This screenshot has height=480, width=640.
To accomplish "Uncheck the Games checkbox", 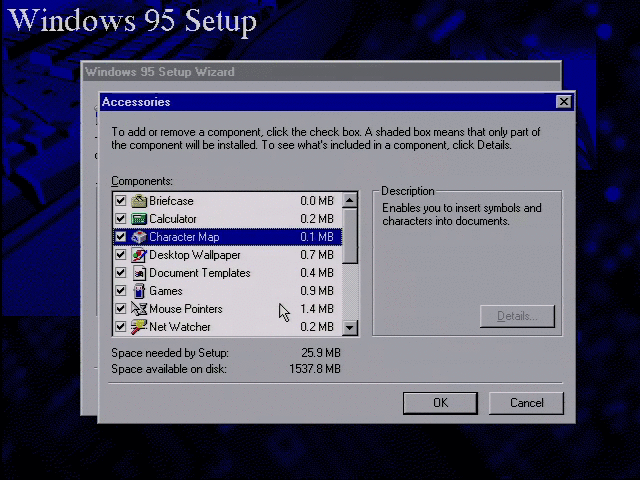I will (x=120, y=291).
